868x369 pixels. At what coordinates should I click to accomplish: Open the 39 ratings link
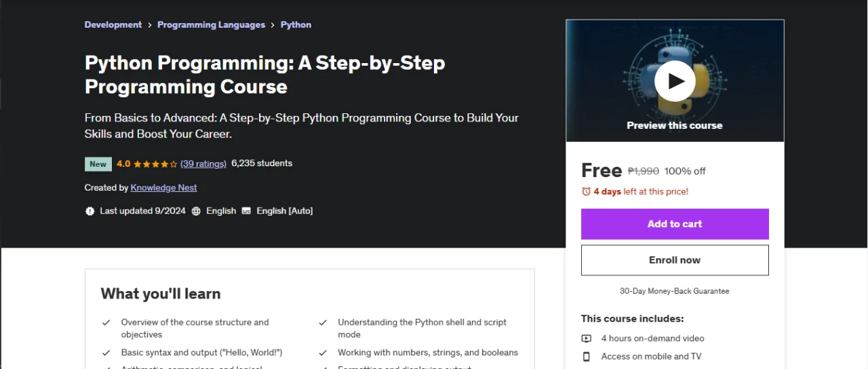point(203,163)
